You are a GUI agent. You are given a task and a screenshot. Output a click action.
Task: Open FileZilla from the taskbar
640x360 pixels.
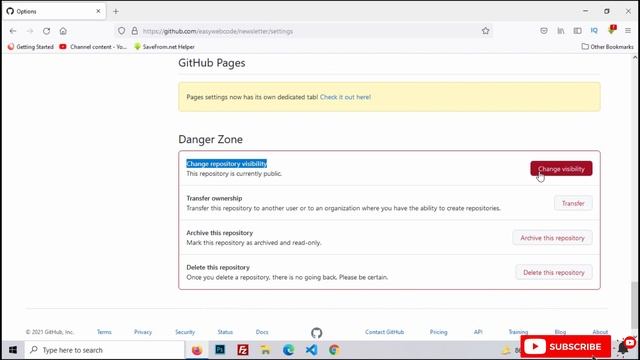(x=243, y=350)
